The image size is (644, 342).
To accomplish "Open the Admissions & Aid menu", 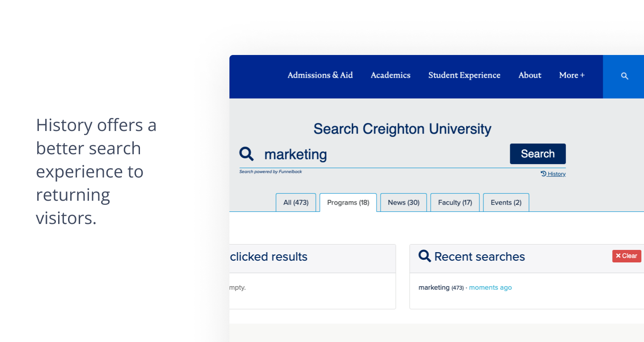I will click(x=320, y=75).
